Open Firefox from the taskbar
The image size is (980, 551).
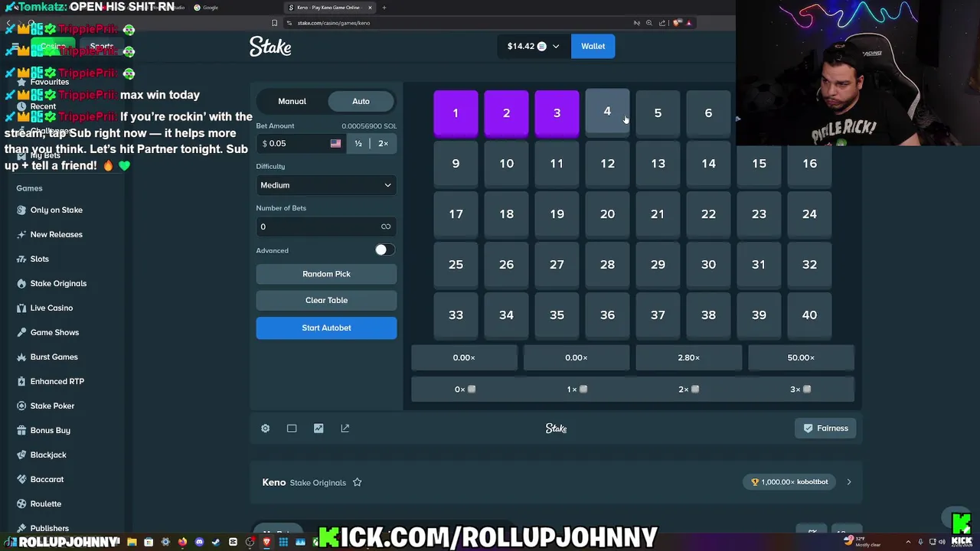pyautogui.click(x=182, y=542)
